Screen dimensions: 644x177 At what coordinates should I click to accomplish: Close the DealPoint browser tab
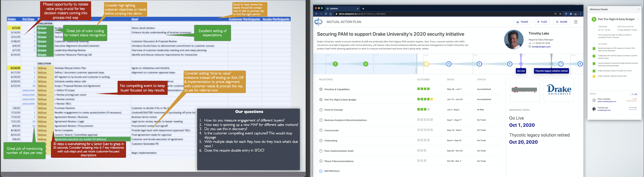pos(358,8)
